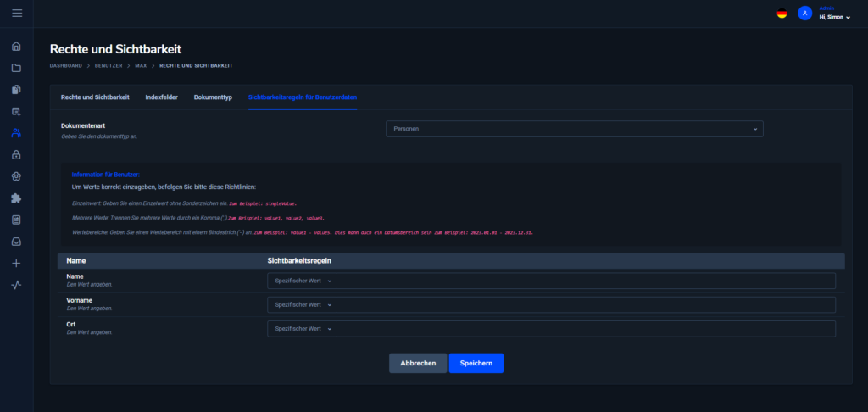Go to MAX breadcrumb link

(x=142, y=65)
